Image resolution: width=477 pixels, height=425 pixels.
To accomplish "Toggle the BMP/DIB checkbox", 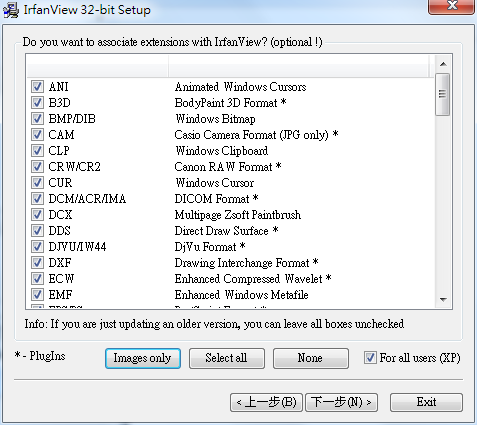I will (x=37, y=119).
